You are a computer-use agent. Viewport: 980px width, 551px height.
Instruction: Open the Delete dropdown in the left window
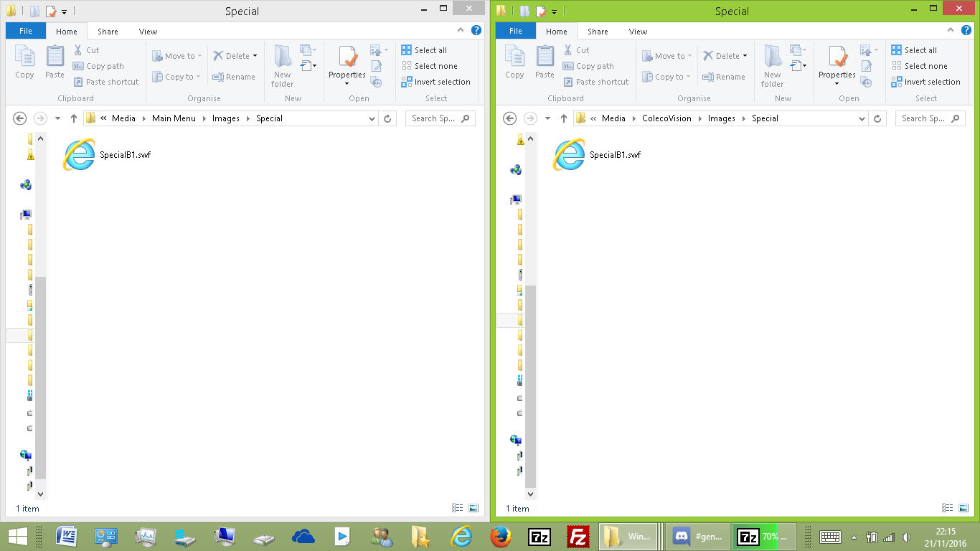(x=255, y=56)
